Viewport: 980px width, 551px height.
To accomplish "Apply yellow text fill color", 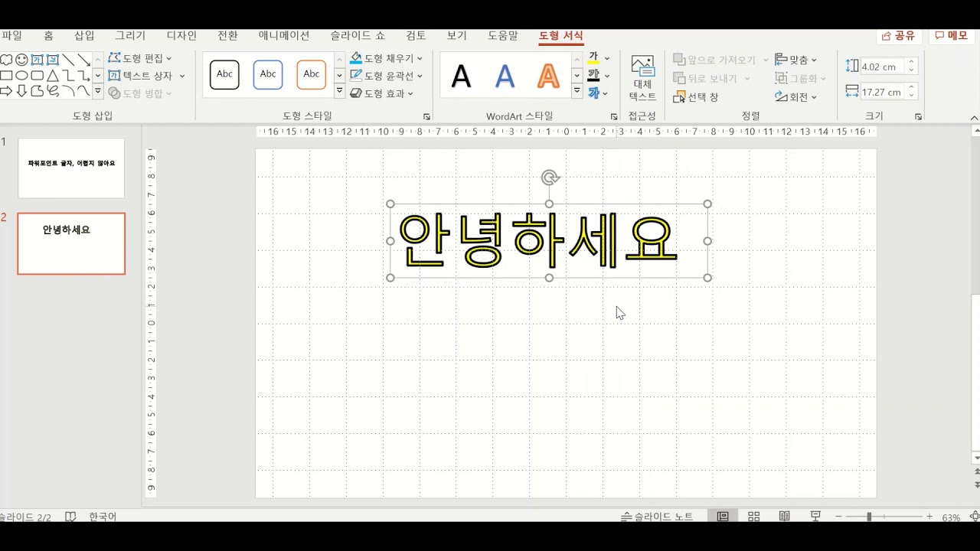I will 593,58.
